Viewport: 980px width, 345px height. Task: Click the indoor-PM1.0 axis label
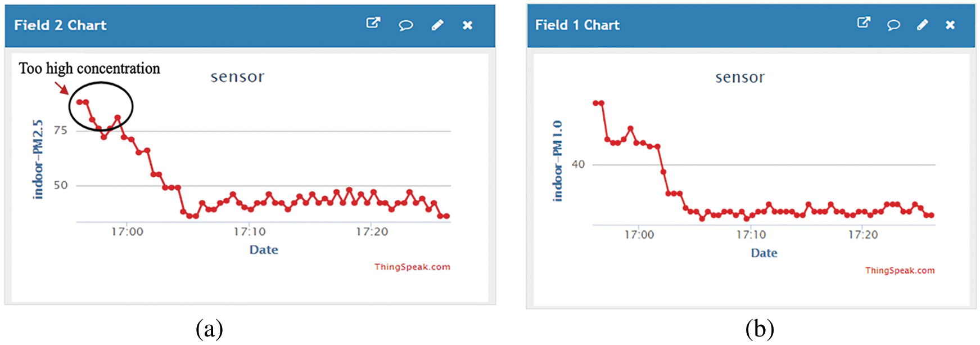[557, 161]
